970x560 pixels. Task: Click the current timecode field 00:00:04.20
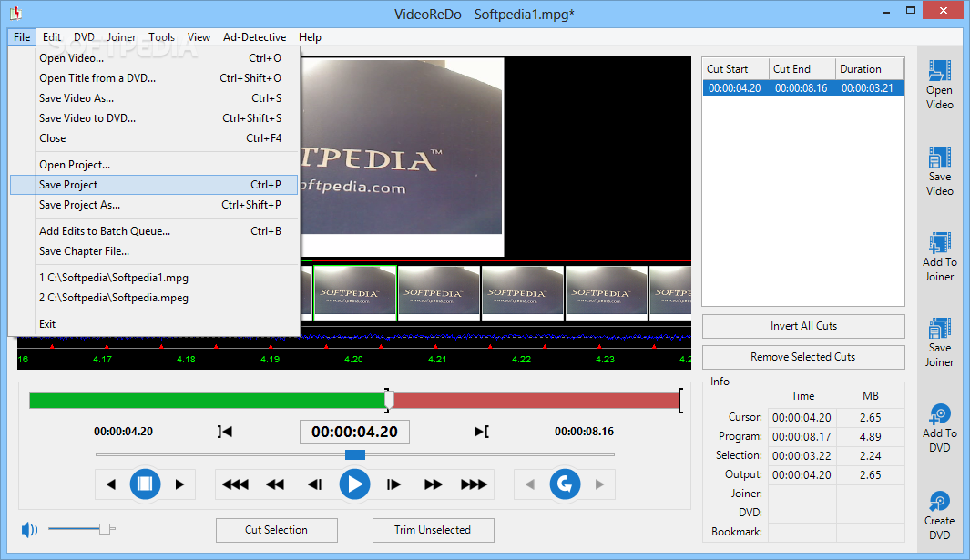(354, 432)
